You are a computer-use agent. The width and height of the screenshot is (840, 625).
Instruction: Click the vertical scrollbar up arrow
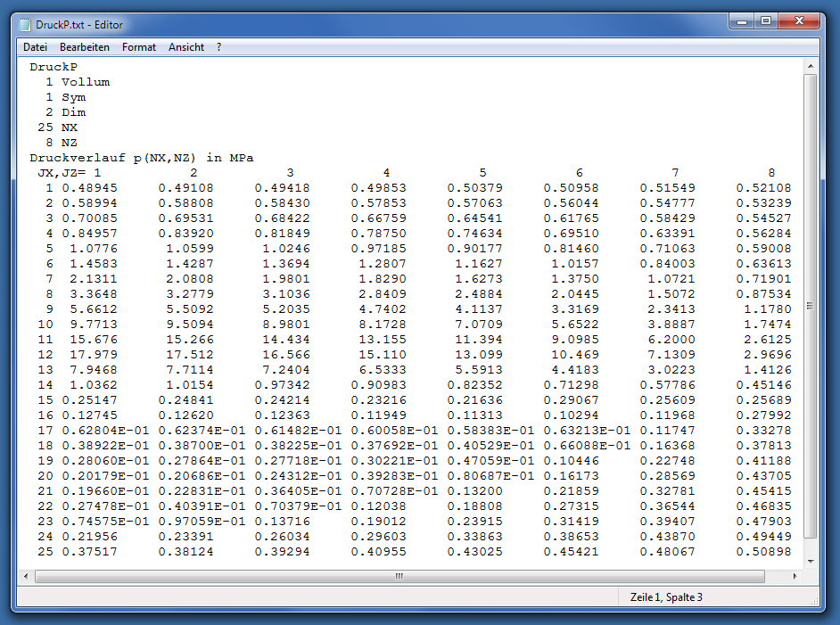coord(810,66)
